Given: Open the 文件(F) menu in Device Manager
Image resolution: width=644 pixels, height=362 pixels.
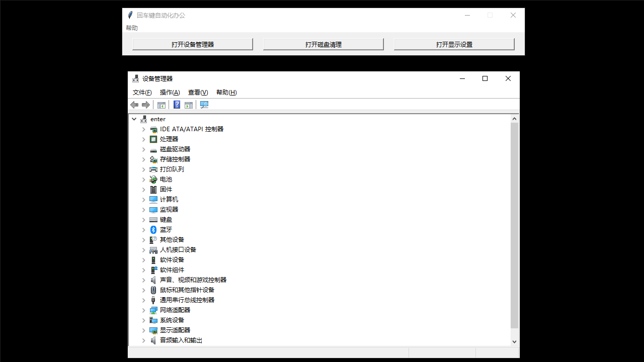Looking at the screenshot, I should pos(141,92).
